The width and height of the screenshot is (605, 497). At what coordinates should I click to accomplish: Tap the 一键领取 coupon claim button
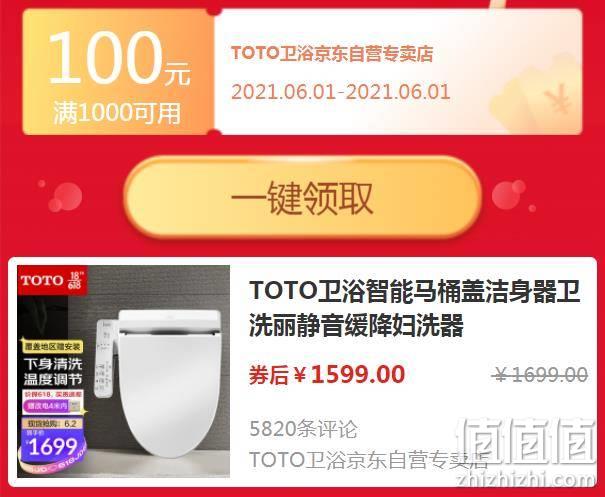(302, 198)
